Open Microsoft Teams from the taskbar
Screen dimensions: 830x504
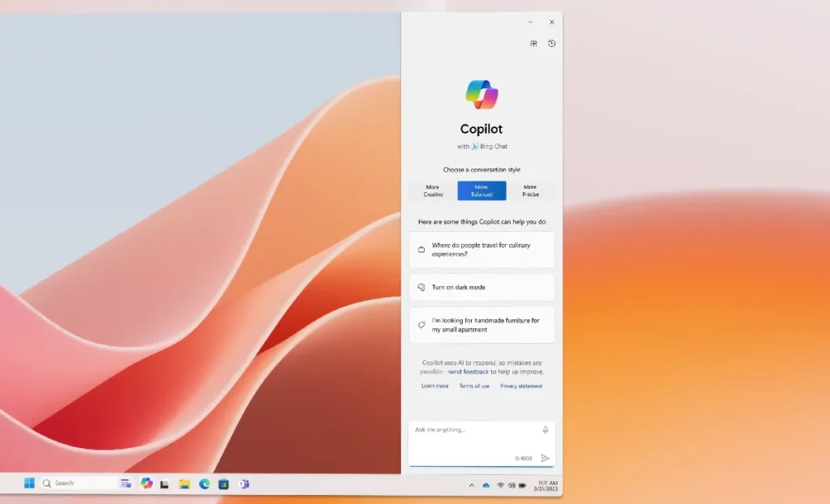(243, 484)
